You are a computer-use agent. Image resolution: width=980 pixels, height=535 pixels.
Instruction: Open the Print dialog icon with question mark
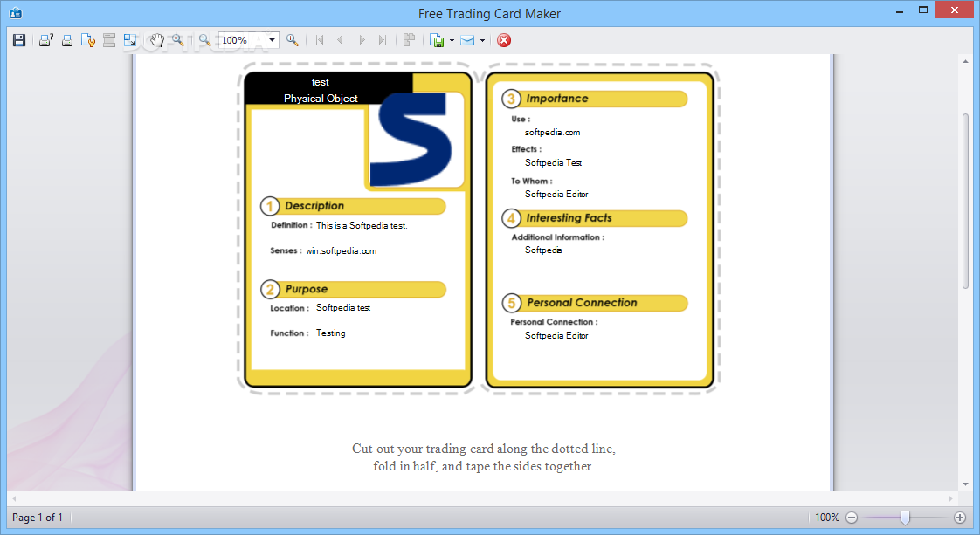click(46, 40)
